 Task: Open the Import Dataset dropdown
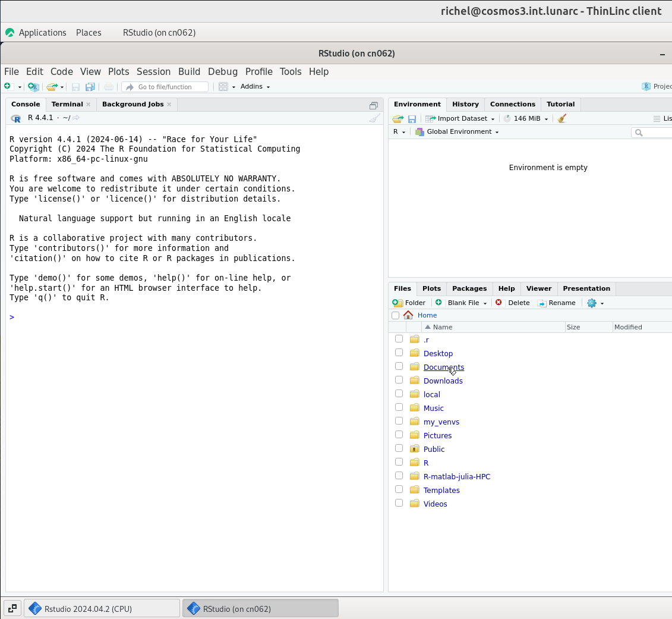(x=460, y=118)
